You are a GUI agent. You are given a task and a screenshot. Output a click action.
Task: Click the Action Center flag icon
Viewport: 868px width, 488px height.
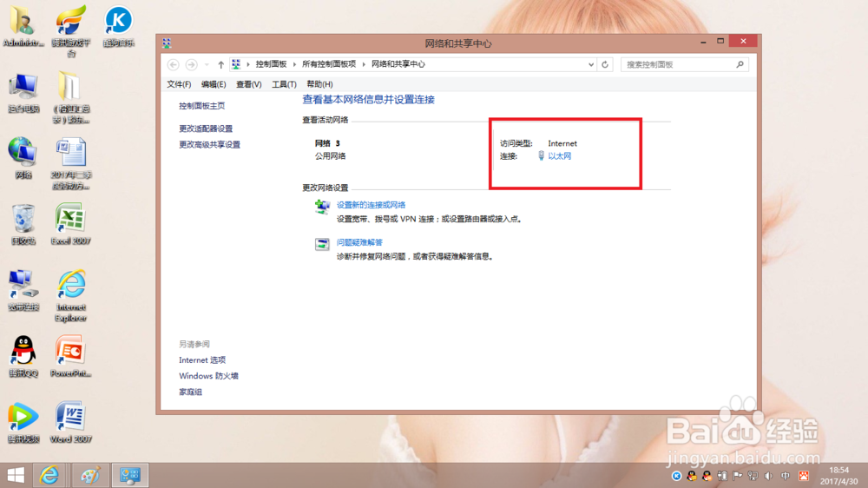tap(737, 476)
